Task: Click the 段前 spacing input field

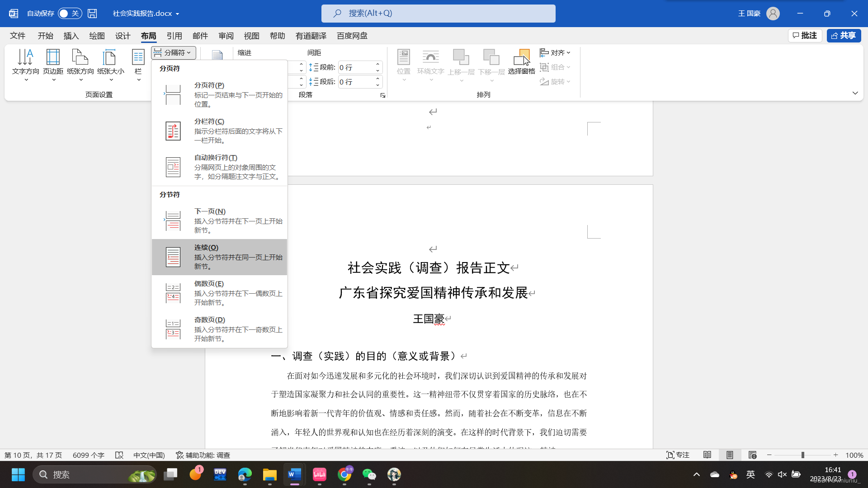Action: tap(355, 67)
